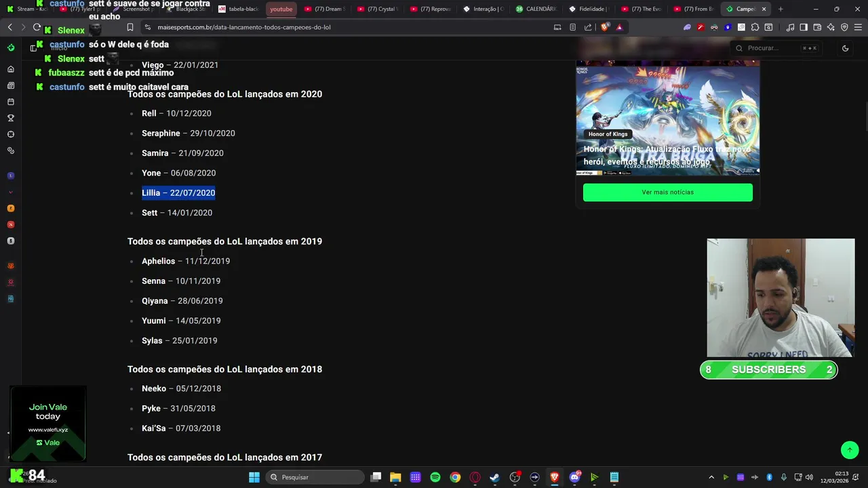Click the Yuumi – 14/05/2019 list entry
The width and height of the screenshot is (868, 488).
[x=181, y=321]
